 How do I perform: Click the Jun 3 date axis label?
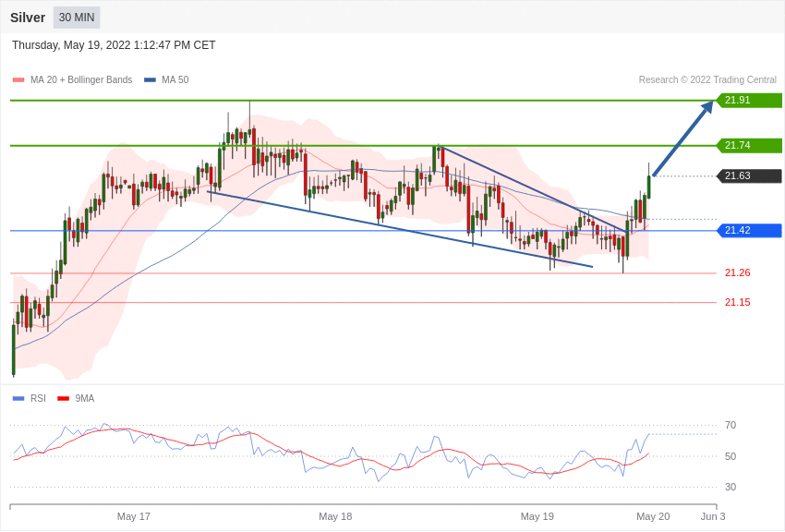713,516
